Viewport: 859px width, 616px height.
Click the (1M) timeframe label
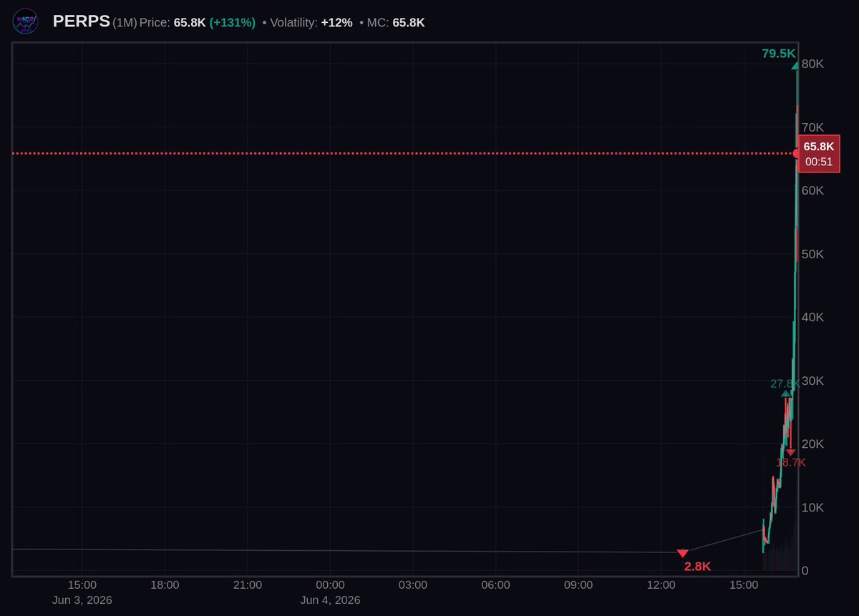tap(125, 23)
